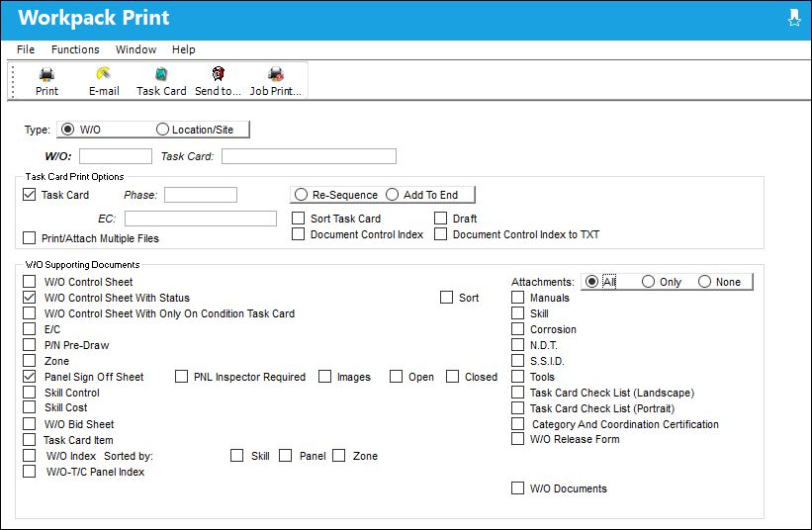Image resolution: width=812 pixels, height=530 pixels.
Task: Select Attachments All radio button
Action: pyautogui.click(x=591, y=282)
